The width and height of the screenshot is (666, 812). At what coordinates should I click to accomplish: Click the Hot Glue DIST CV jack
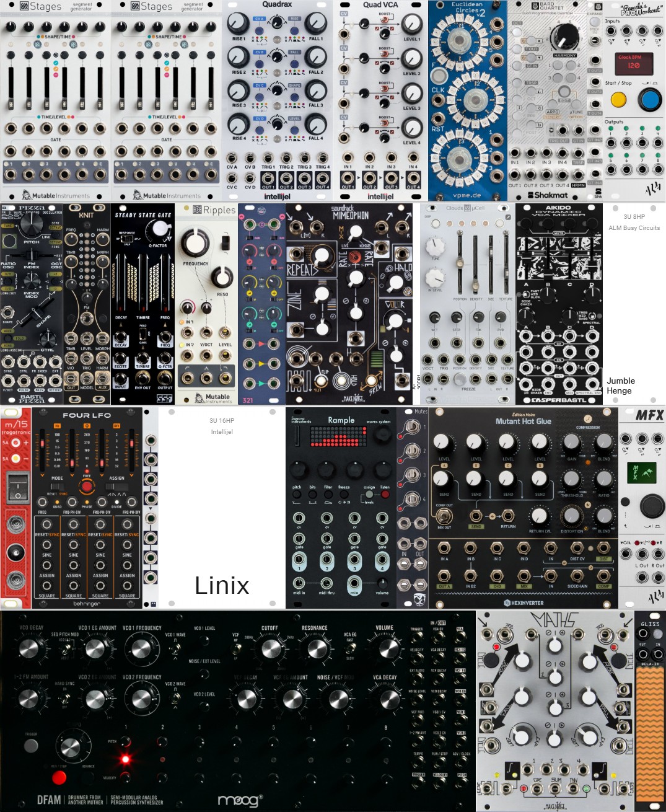[577, 548]
